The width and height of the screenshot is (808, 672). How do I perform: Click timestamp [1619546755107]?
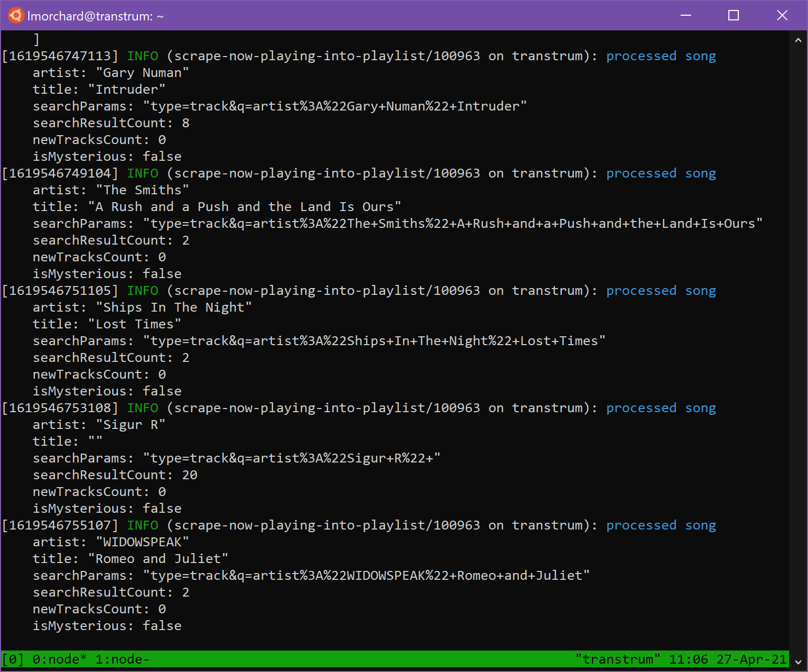[60, 525]
